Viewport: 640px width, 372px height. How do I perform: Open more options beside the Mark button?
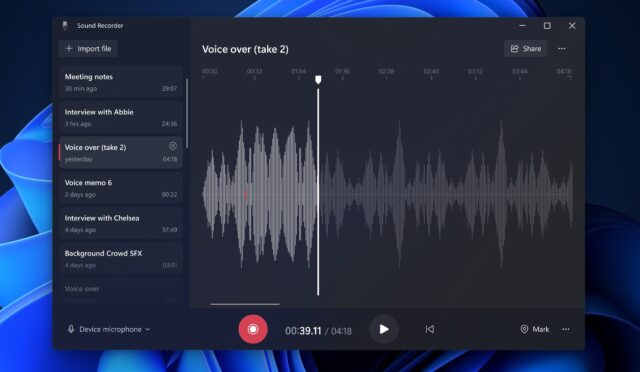(x=566, y=329)
